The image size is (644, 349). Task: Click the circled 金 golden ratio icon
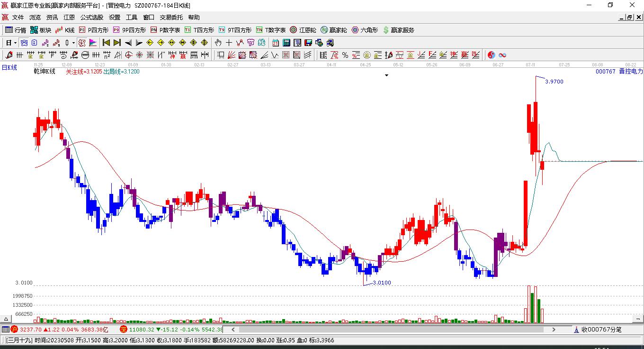click(x=367, y=55)
